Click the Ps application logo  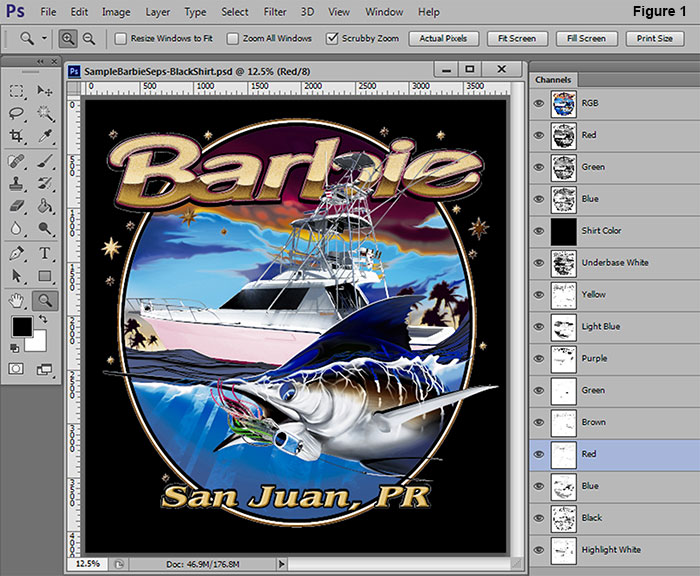click(15, 11)
